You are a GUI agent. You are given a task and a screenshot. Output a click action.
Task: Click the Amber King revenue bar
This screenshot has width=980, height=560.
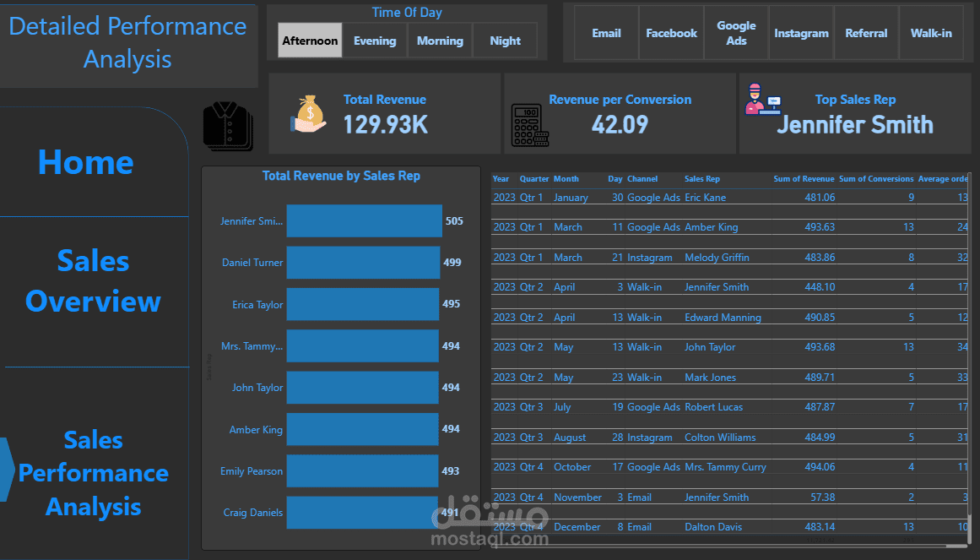(362, 429)
